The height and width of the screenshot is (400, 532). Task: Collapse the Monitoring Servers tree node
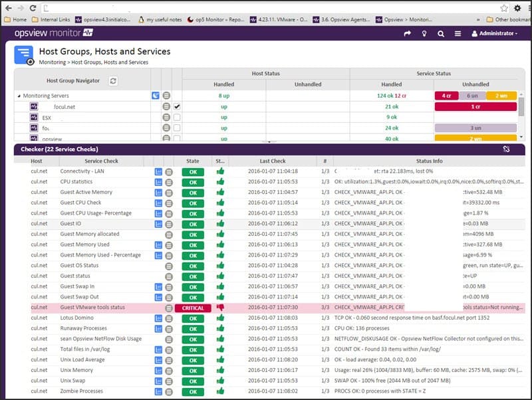coord(19,96)
